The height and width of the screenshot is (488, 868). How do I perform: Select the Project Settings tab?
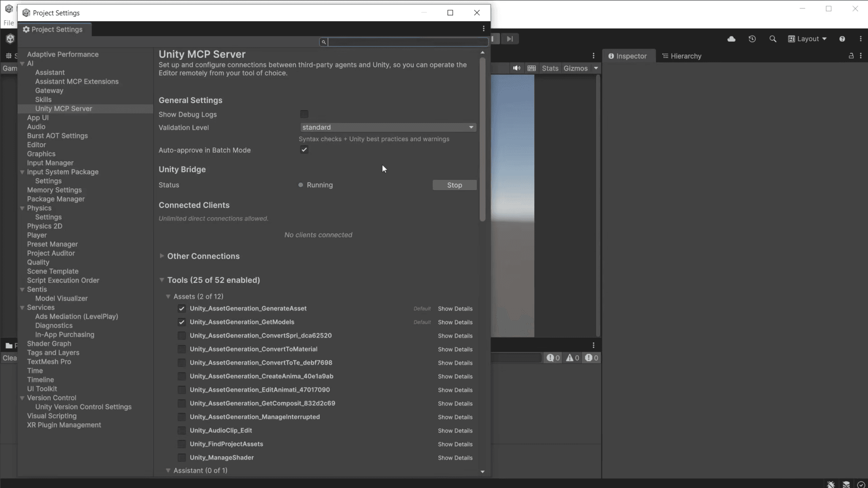tap(54, 29)
